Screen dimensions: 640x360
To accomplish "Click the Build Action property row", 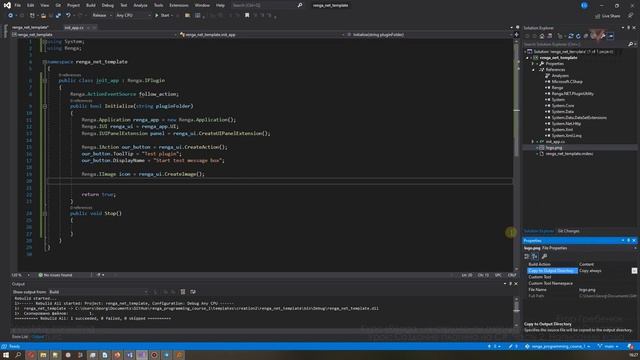I will click(580, 264).
